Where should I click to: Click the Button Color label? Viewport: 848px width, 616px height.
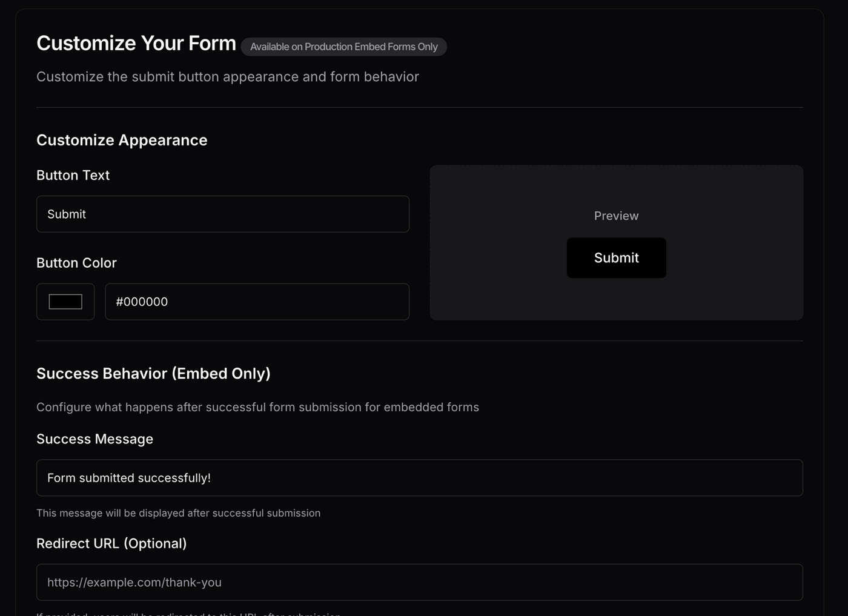76,263
